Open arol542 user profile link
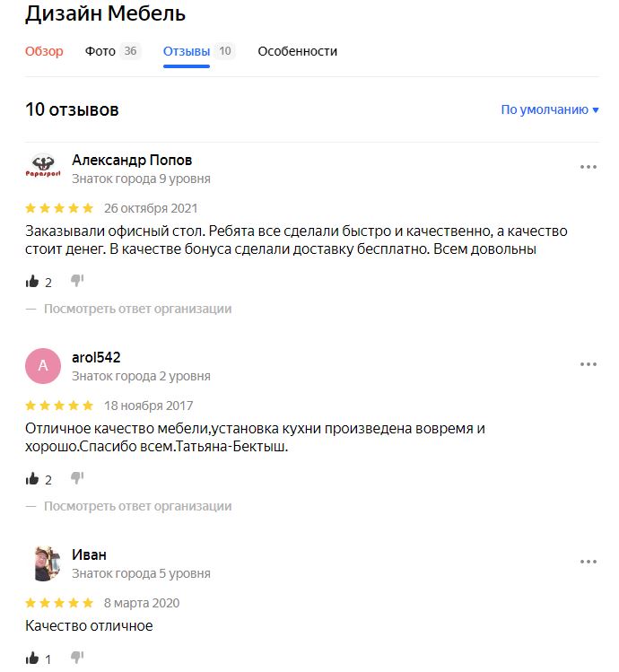619x672 pixels. point(96,357)
